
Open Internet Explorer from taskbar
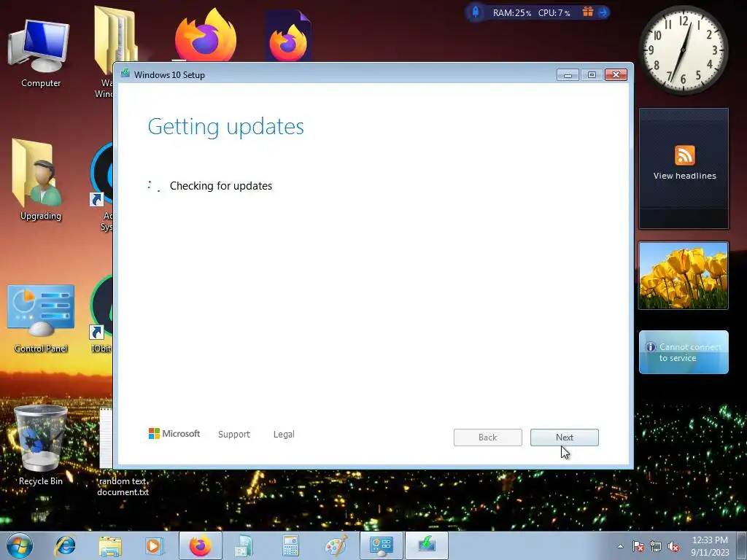(x=65, y=545)
